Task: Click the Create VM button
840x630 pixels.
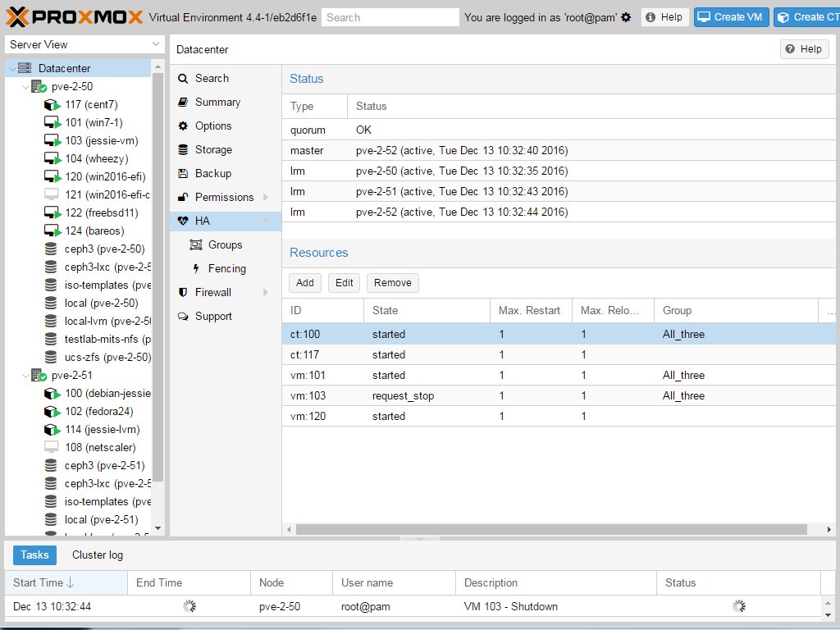Action: 731,17
